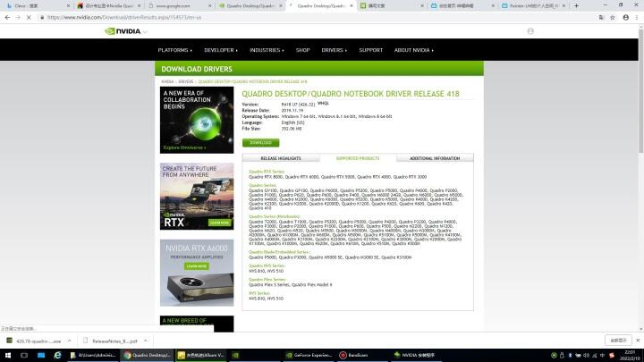
Task: Go back to the previous page
Action: [x=7, y=18]
